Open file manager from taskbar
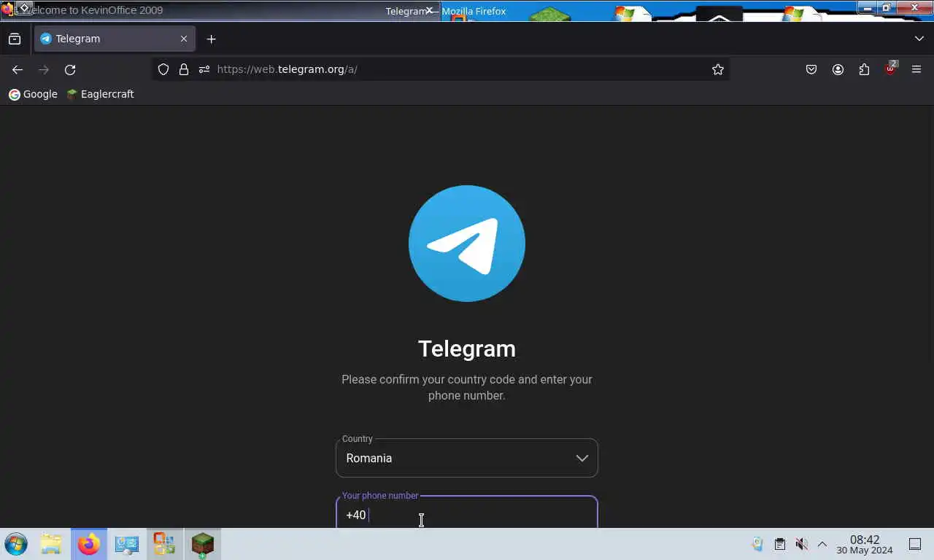Screen dimensions: 934x560 click(x=51, y=544)
